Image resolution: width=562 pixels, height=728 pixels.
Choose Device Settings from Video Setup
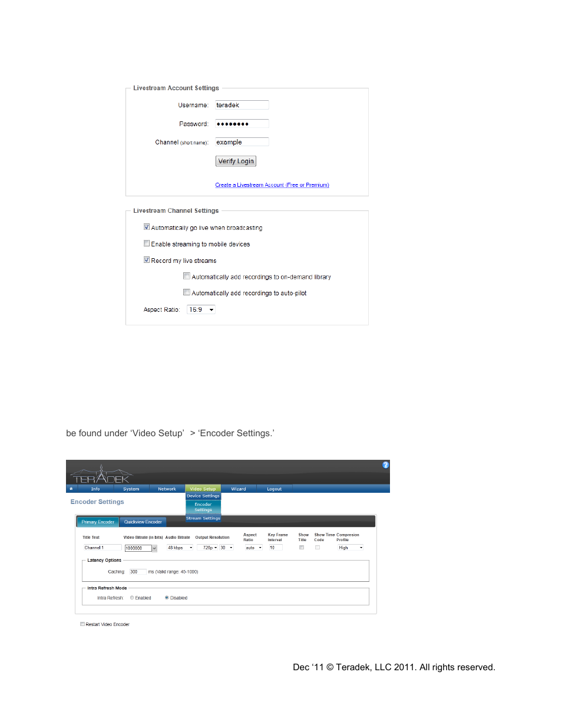click(x=203, y=496)
